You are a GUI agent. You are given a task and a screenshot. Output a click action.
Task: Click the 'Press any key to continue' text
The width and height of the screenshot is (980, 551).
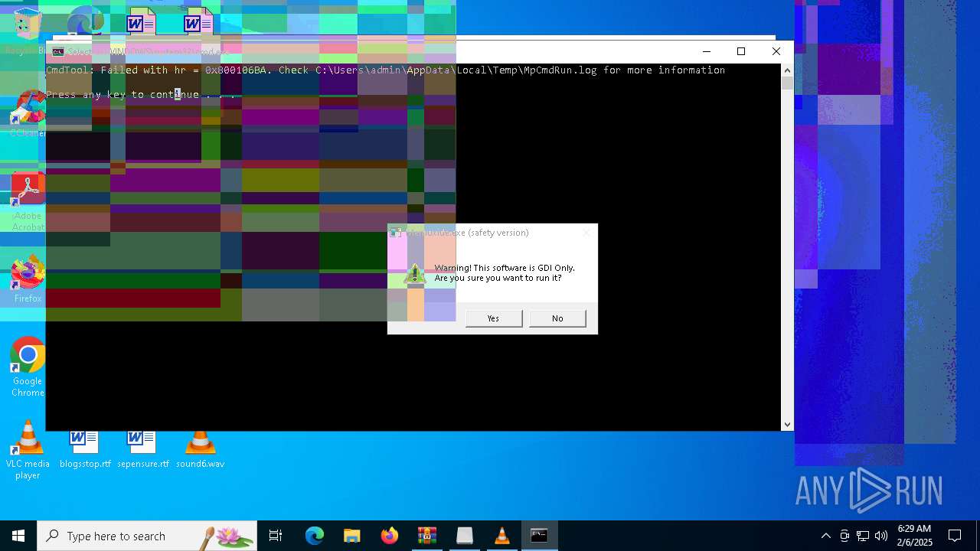coord(141,95)
